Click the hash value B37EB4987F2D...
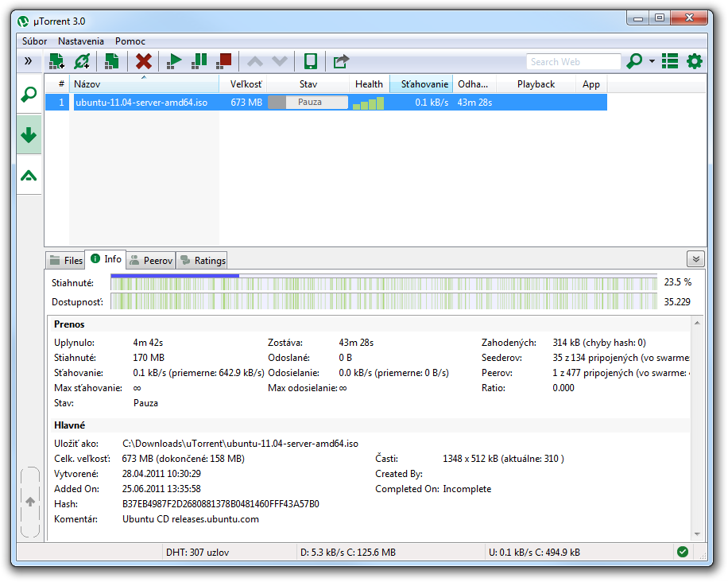The height and width of the screenshot is (582, 728). tap(220, 504)
